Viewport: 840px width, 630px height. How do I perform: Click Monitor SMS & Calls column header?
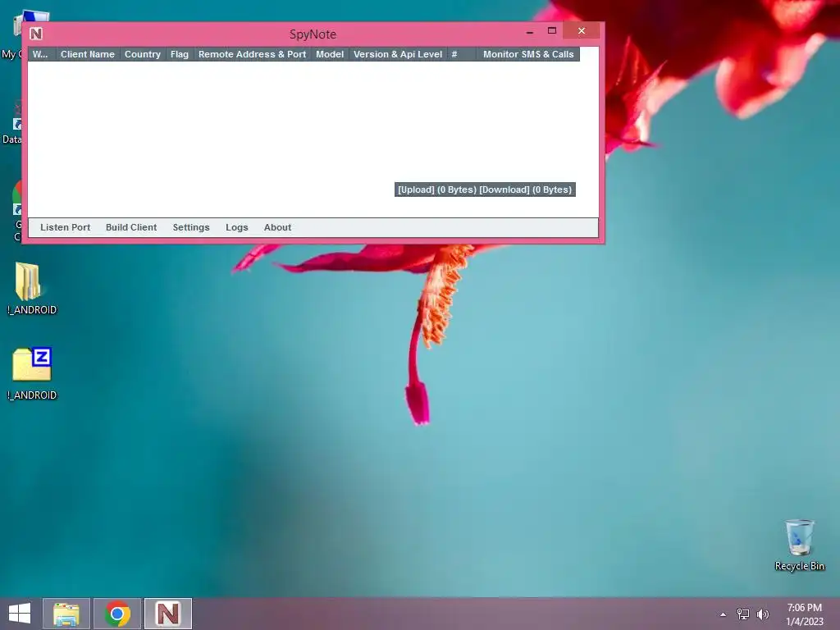pos(528,54)
